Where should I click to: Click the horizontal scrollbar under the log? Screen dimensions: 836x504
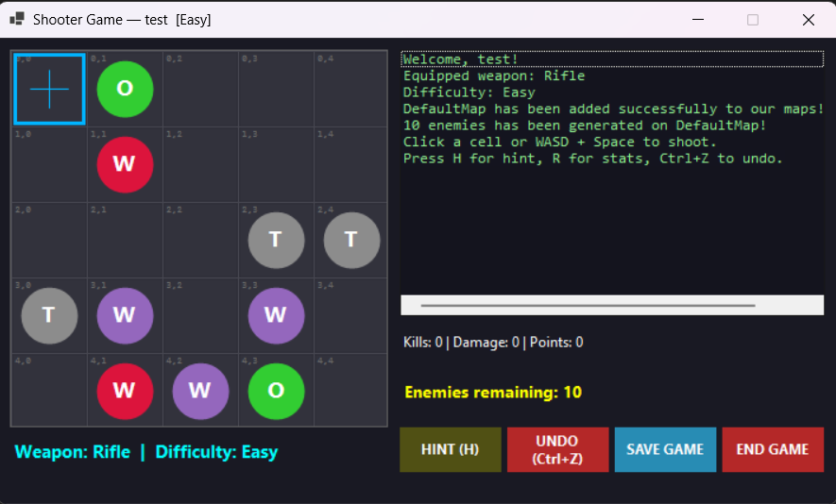(x=588, y=306)
